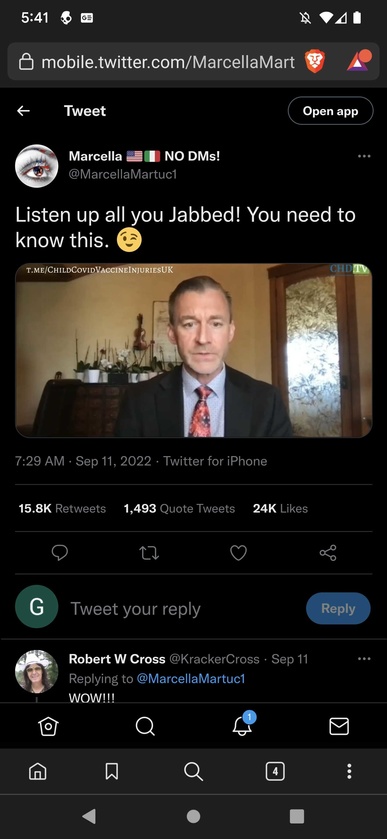Go to Twitter home tab
Image resolution: width=387 pixels, height=839 pixels.
[x=48, y=726]
